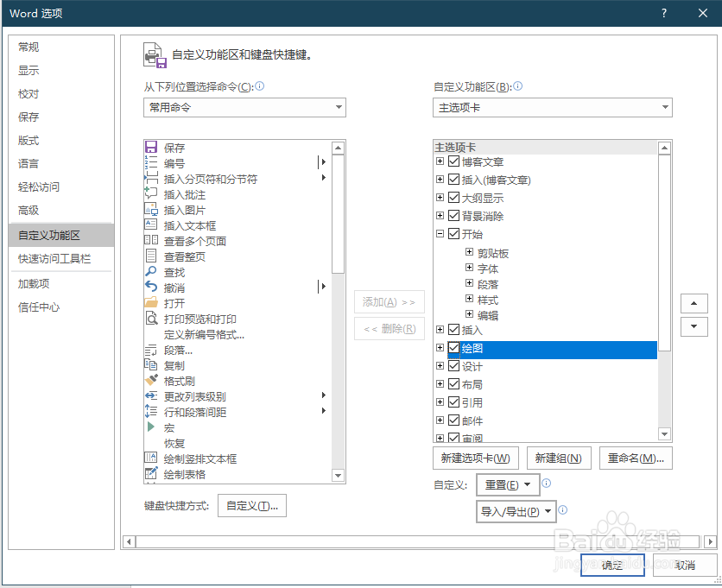Click the view whole page (查看整页) icon
The image size is (722, 588).
click(x=151, y=256)
